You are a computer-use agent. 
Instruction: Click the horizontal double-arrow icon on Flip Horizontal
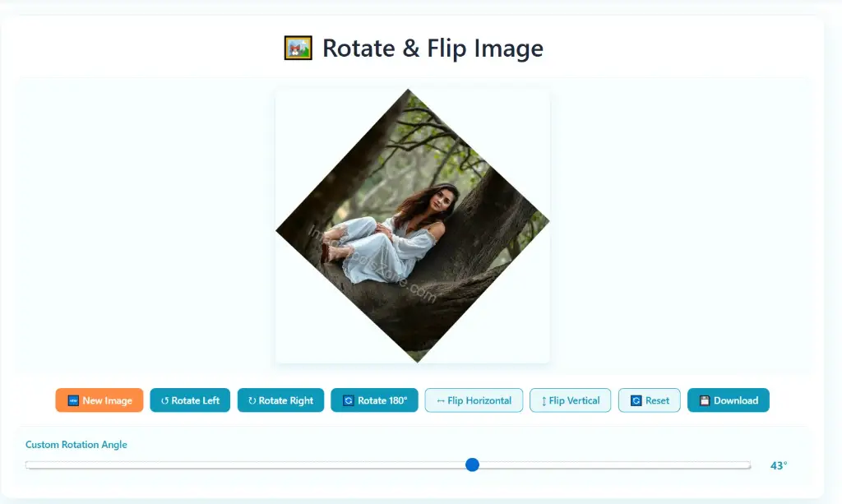[x=441, y=401]
